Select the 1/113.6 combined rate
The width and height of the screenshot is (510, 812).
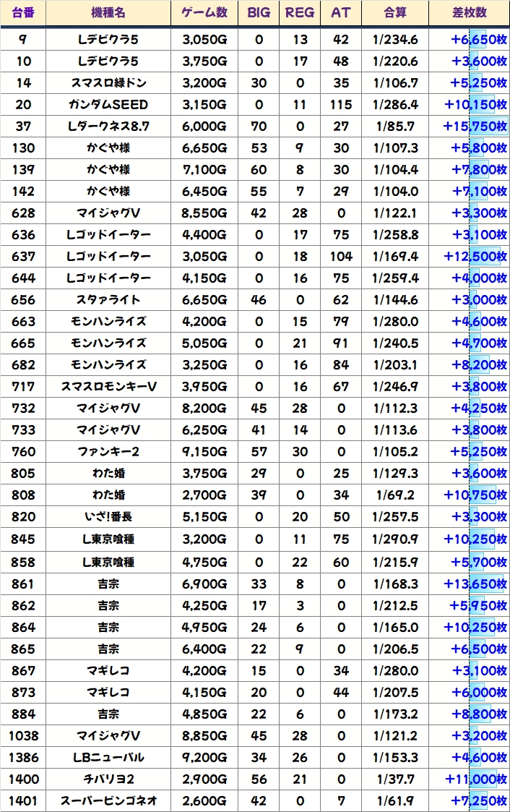coord(395,430)
